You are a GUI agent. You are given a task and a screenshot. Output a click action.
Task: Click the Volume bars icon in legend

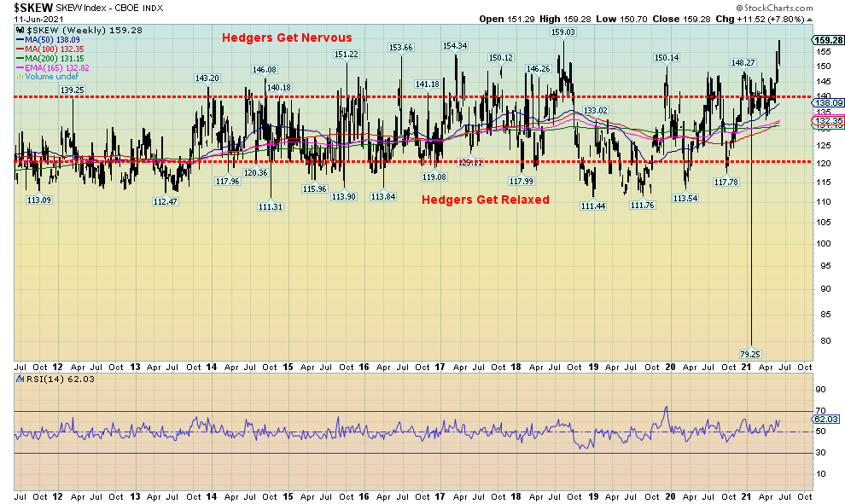coord(20,76)
